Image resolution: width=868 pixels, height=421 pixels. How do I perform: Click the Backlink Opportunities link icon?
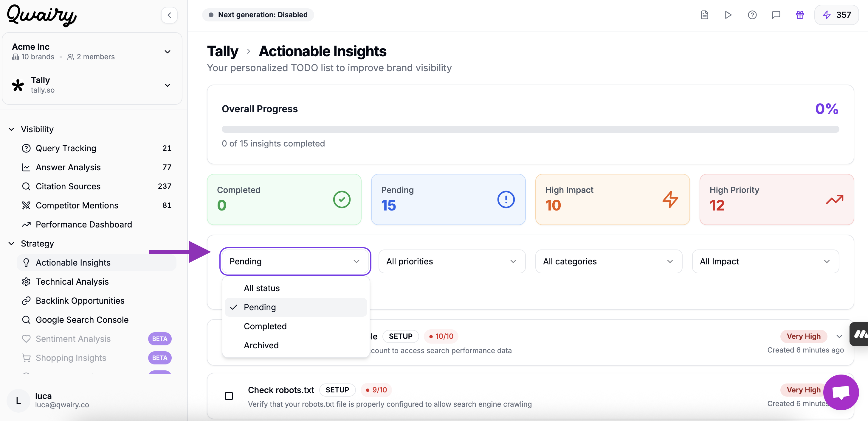(x=26, y=300)
